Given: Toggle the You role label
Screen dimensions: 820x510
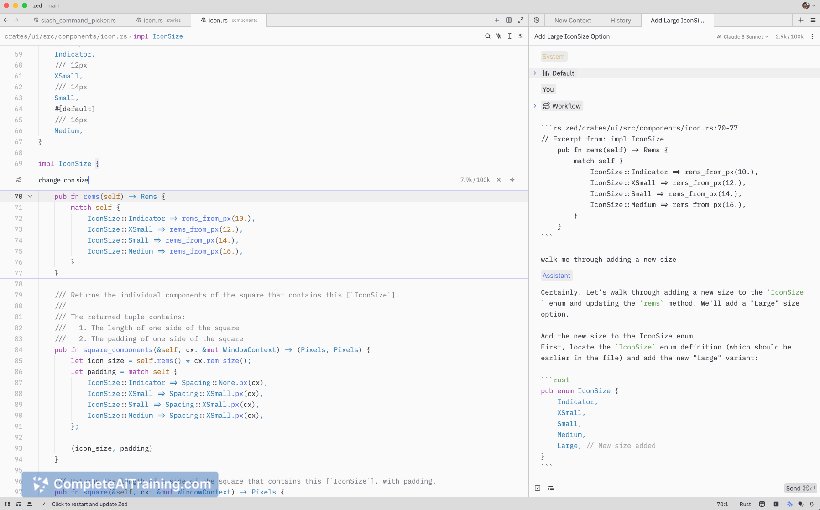Looking at the screenshot, I should click(x=548, y=89).
